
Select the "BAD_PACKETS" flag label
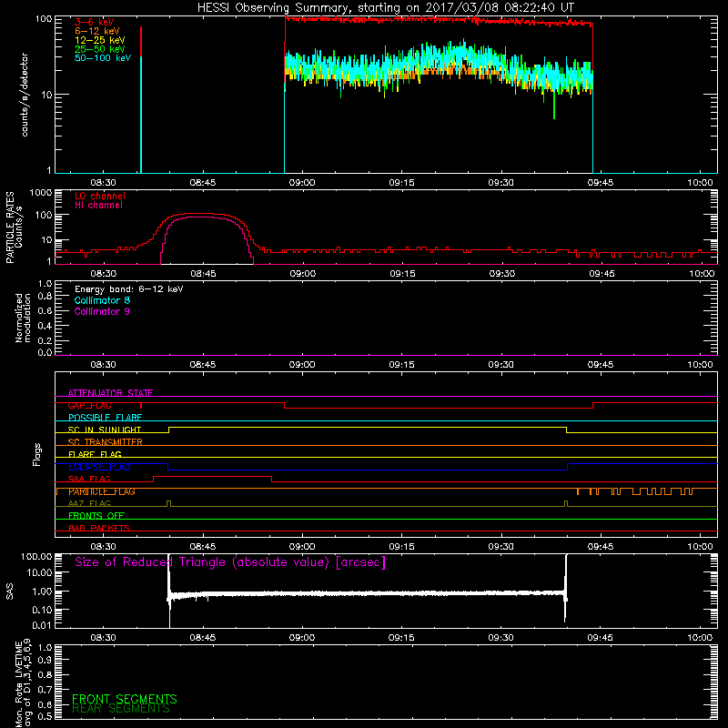(x=99, y=528)
